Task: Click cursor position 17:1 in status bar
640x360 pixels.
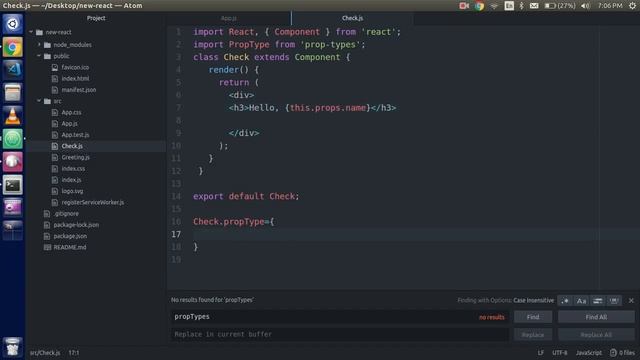Action: click(74, 353)
